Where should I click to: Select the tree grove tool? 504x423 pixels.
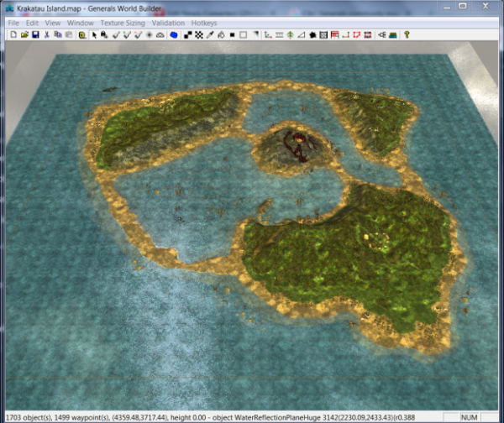(x=291, y=34)
